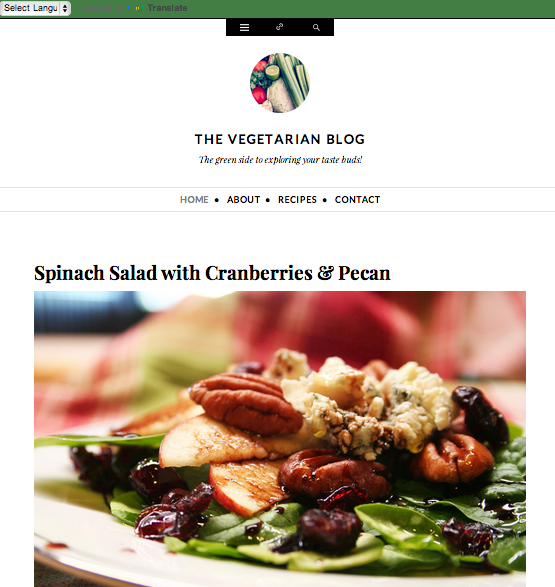Click the chain link icon
Screen dimensions: 555x587
pos(280,27)
